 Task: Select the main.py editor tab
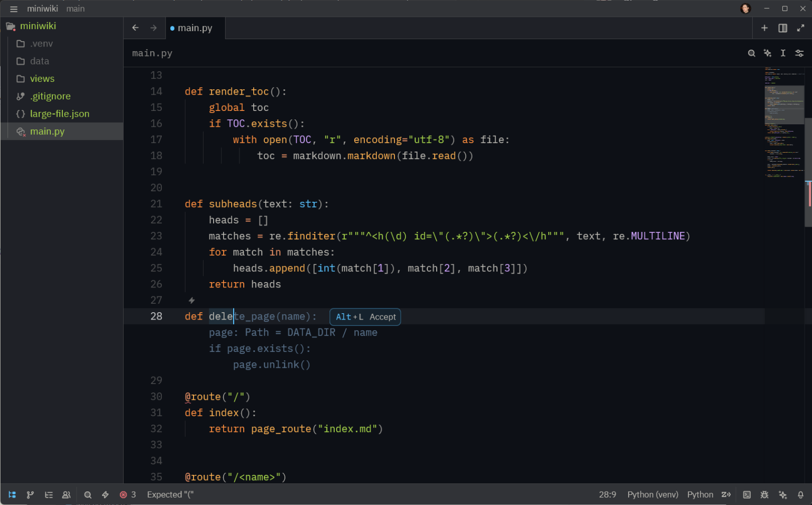pyautogui.click(x=195, y=28)
